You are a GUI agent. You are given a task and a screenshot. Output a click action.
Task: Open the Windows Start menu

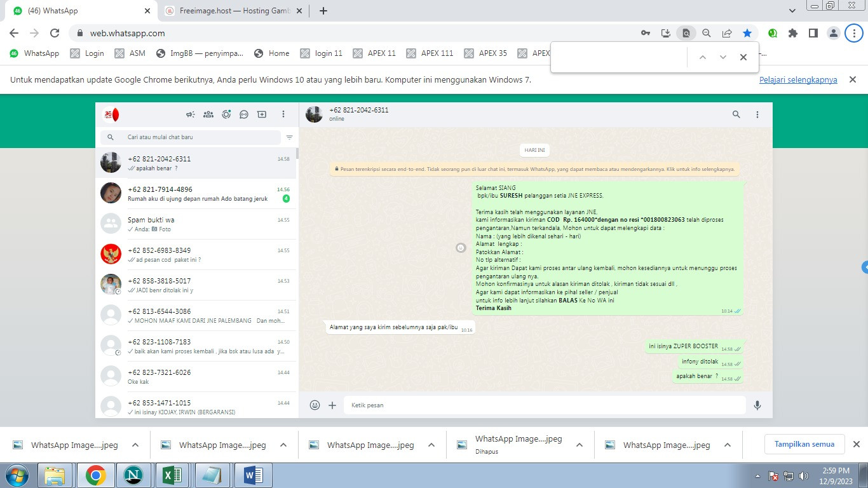pyautogui.click(x=16, y=475)
